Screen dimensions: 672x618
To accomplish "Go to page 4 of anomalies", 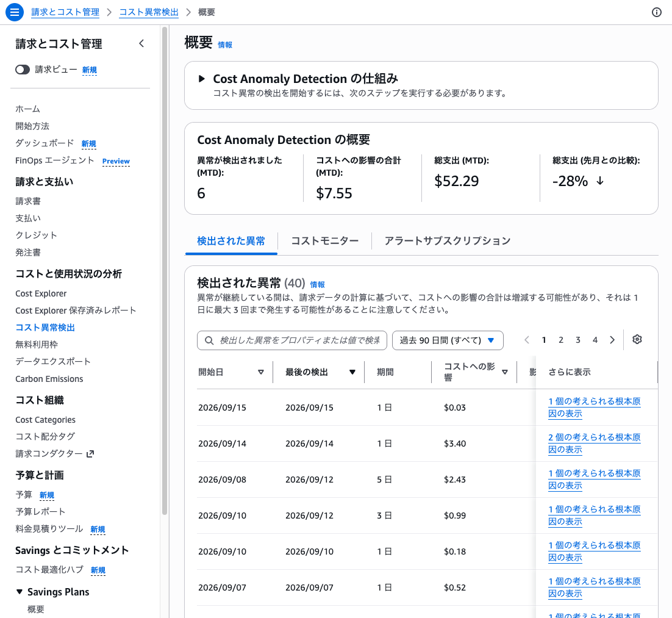I will [x=595, y=340].
